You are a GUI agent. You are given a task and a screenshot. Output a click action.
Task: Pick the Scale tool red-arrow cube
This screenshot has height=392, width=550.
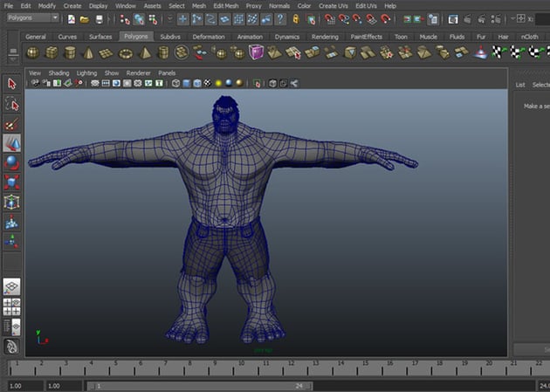pyautogui.click(x=12, y=182)
